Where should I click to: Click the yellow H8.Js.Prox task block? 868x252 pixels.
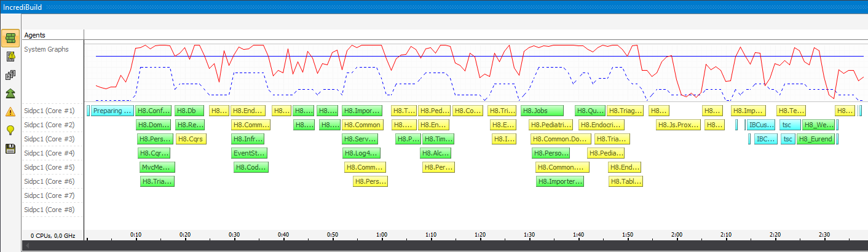678,125
